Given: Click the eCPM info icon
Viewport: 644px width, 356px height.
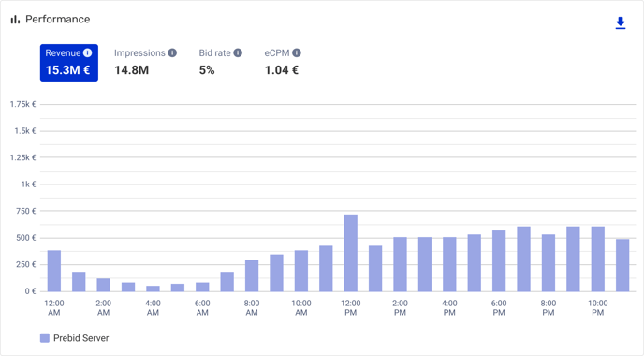Looking at the screenshot, I should (x=297, y=52).
